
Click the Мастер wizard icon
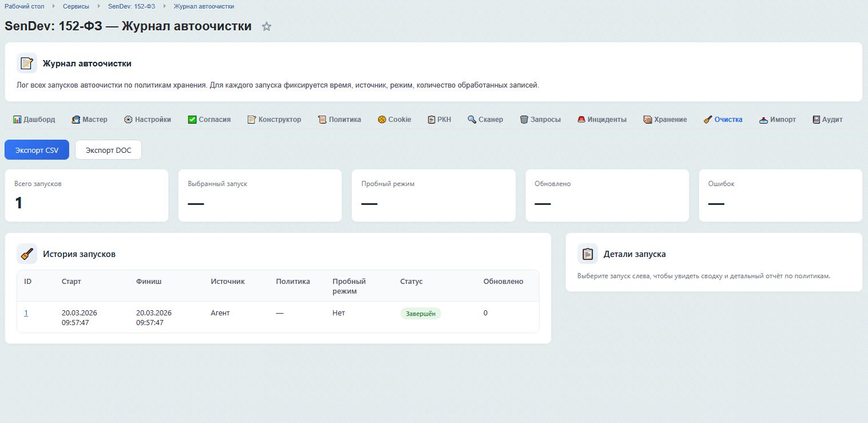(x=76, y=120)
